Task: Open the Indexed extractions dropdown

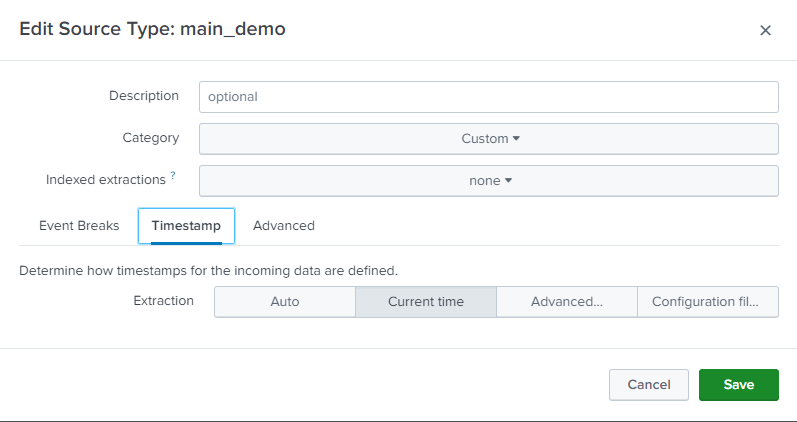Action: click(x=488, y=181)
